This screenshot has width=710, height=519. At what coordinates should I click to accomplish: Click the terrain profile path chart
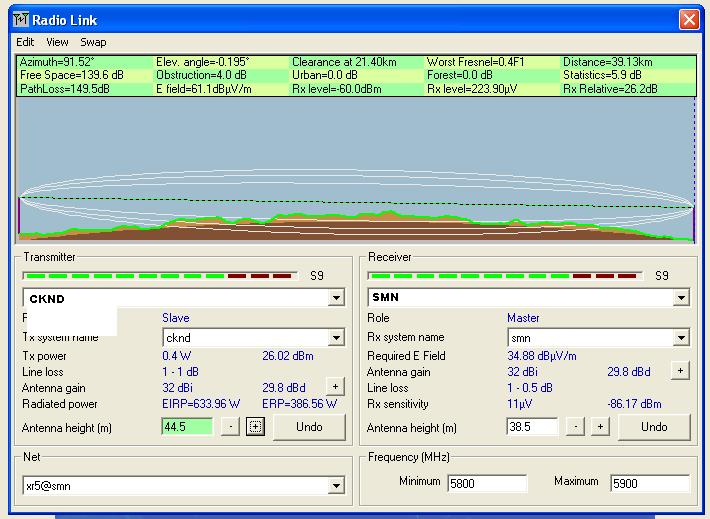click(356, 170)
